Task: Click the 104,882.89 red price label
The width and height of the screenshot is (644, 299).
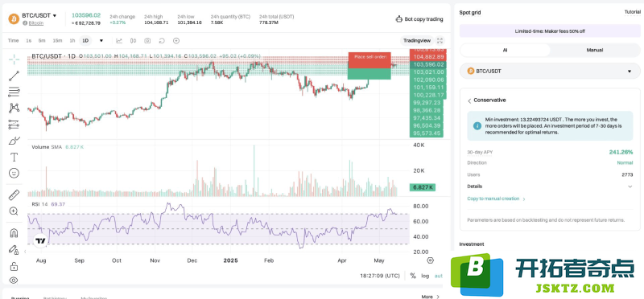Action: [x=427, y=56]
